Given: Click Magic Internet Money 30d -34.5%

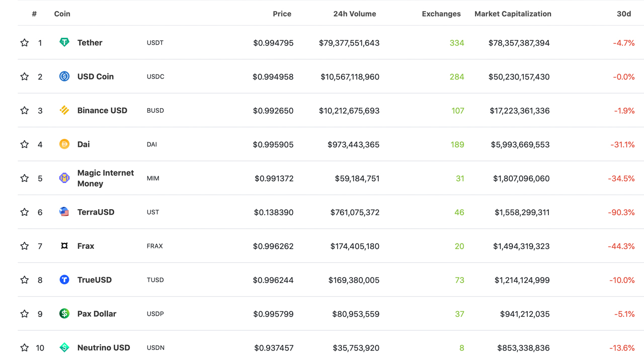Looking at the screenshot, I should 621,178.
